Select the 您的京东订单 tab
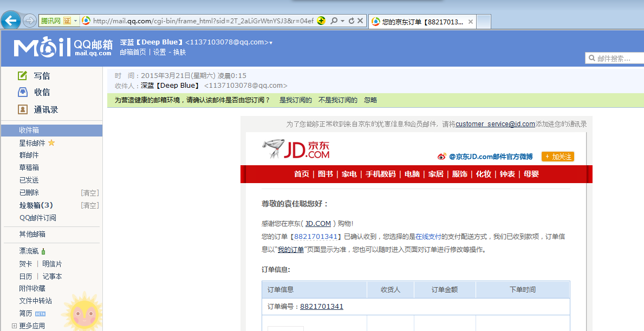The width and height of the screenshot is (644, 331). click(x=422, y=22)
